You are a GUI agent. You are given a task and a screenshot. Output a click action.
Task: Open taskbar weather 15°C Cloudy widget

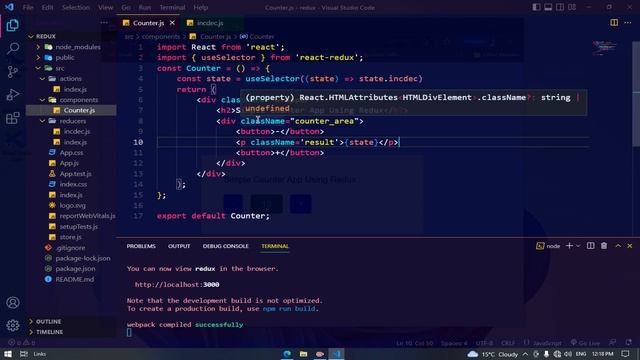point(493,354)
